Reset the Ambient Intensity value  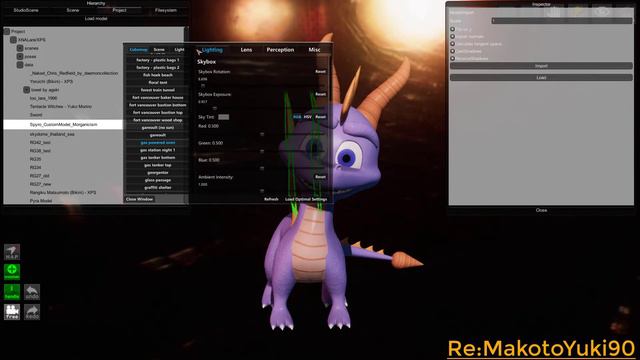point(320,177)
